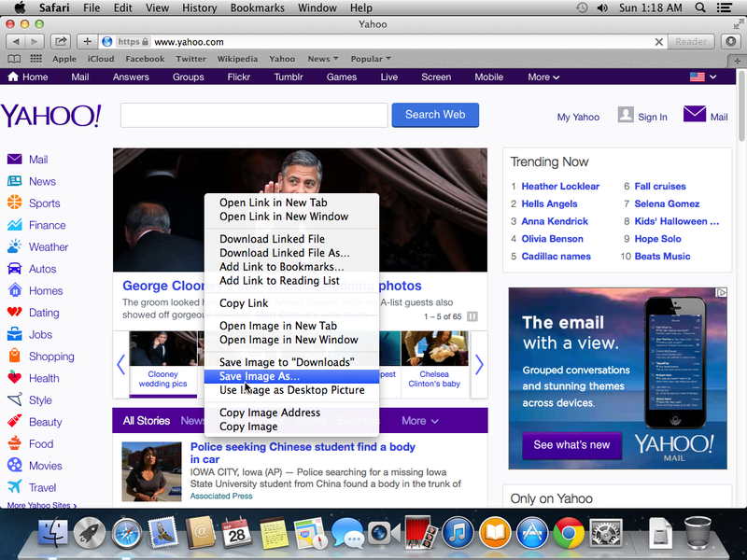Viewport: 747px width, 560px height.
Task: Click the Jobs briefcase icon in sidebar
Action: click(14, 334)
